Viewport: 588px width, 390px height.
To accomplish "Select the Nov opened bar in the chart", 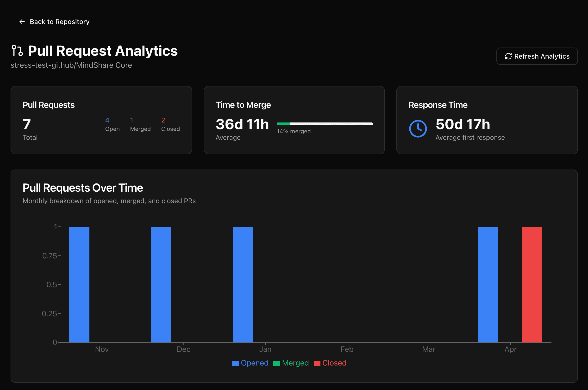I will (79, 284).
